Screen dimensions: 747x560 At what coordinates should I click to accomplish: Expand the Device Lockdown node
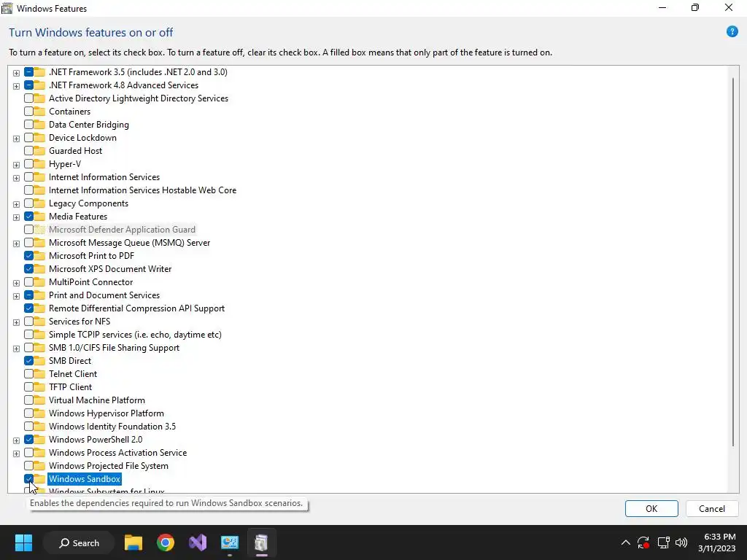(x=16, y=139)
